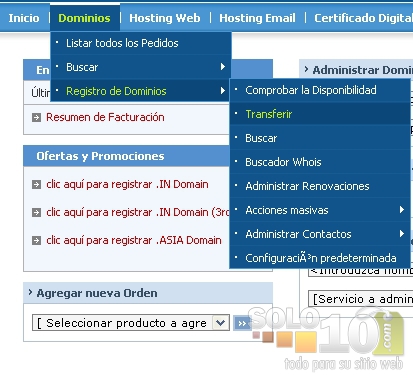Viewport: 413px width, 375px height.
Task: Open Seleccionar producto a agregar dropdown
Action: click(x=131, y=323)
